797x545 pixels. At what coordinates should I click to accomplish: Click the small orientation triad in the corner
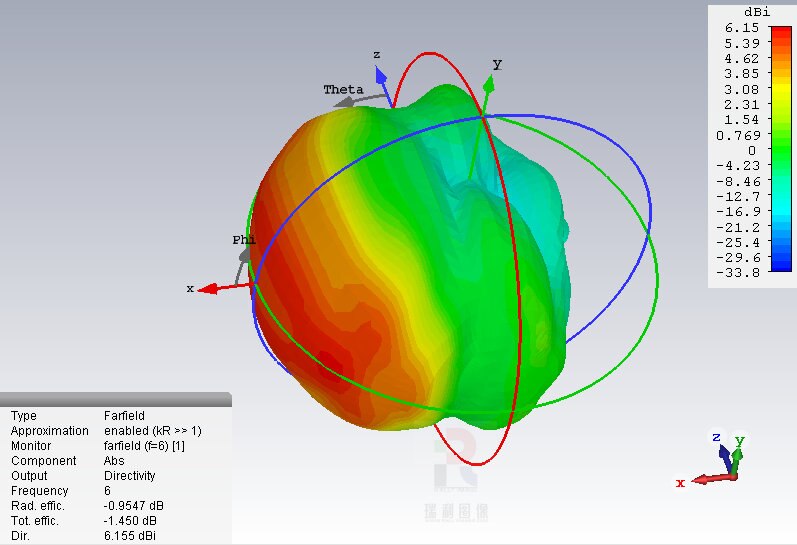722,462
